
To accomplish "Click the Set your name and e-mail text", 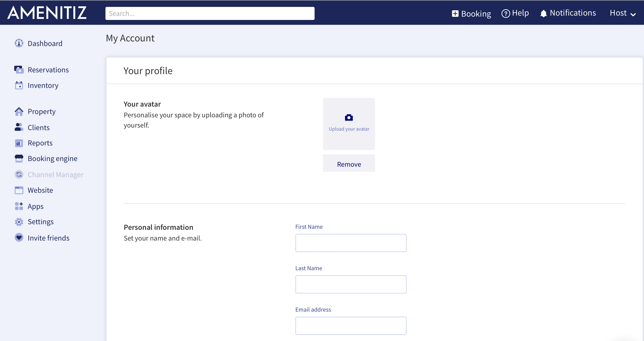I will tap(163, 238).
